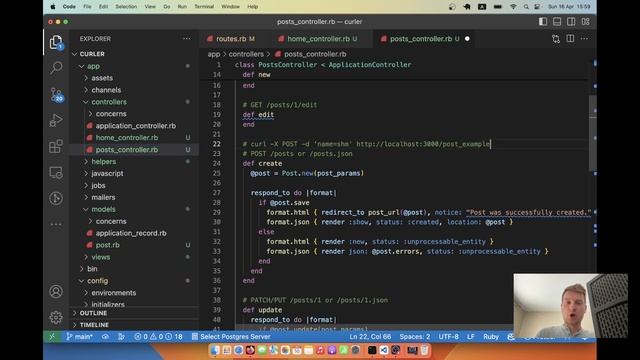Open additional views ellipsis in activity bar
640x360 pixels.
(56, 224)
